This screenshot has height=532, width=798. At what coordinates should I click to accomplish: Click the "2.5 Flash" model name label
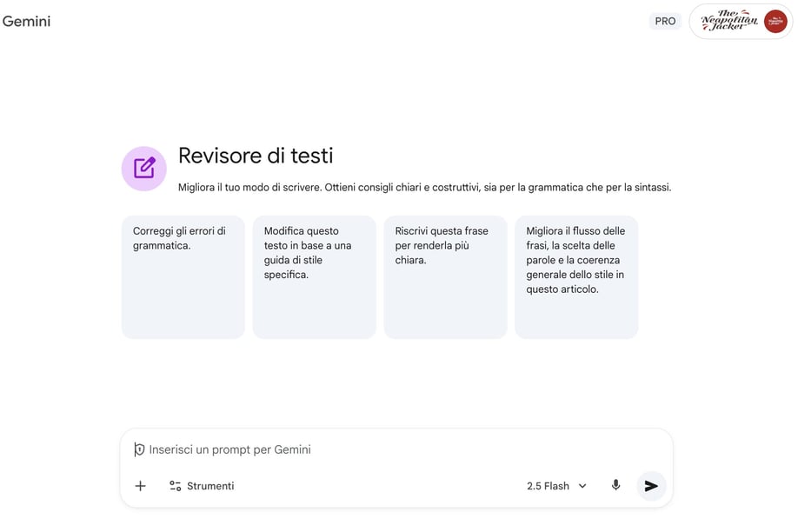pos(549,486)
